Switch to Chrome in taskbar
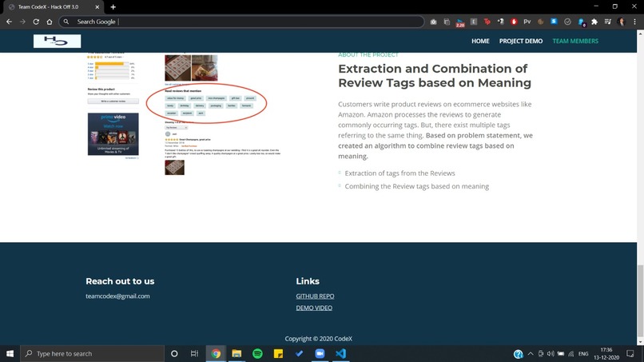The width and height of the screenshot is (644, 362). click(x=216, y=353)
